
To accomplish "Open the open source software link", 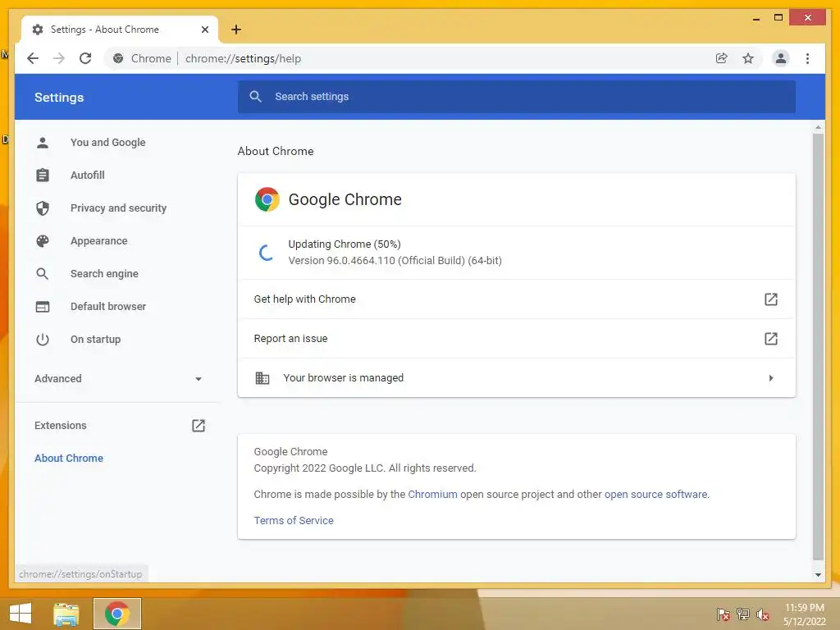I will [655, 494].
